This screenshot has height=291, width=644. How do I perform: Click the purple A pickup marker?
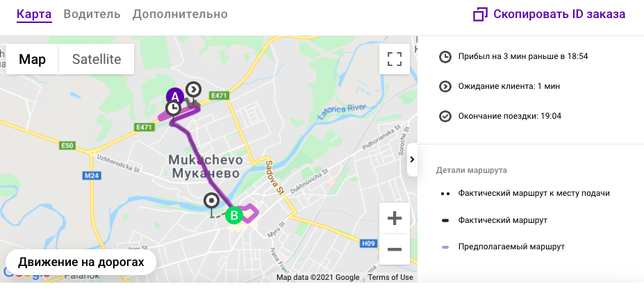click(175, 96)
